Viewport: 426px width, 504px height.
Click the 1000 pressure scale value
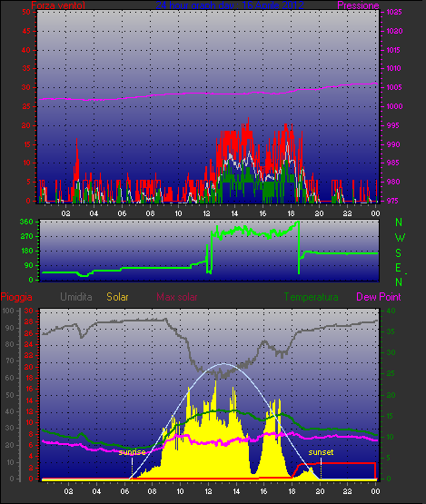tap(394, 106)
